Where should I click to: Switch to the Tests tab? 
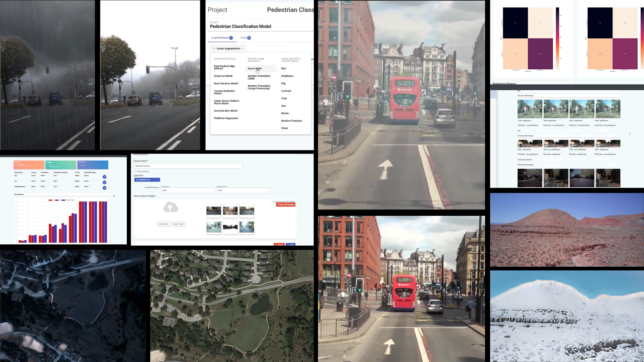(x=244, y=38)
